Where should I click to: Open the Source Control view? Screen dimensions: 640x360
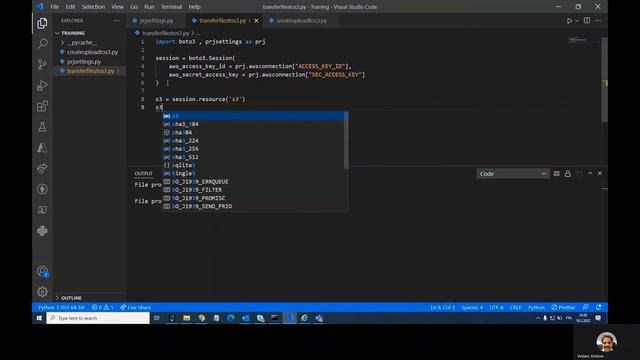[x=42, y=64]
